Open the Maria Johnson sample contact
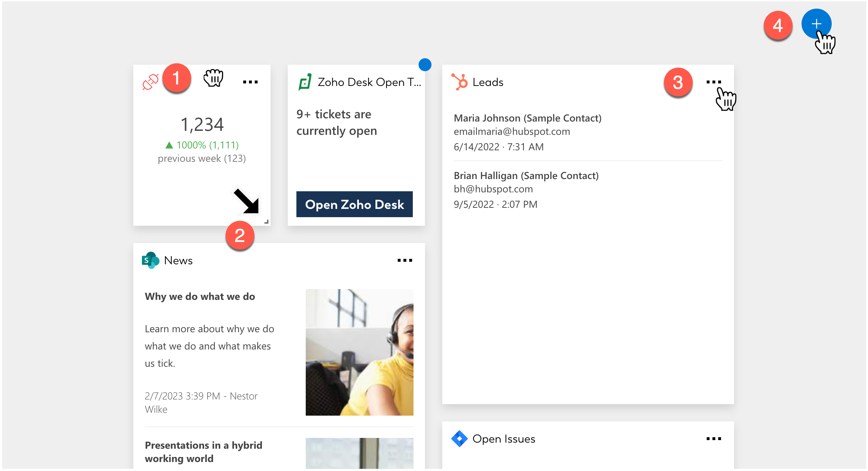The image size is (868, 471). point(527,118)
